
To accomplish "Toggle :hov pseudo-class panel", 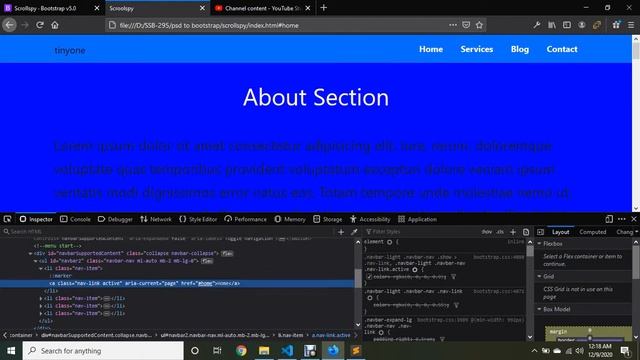I will point(487,232).
